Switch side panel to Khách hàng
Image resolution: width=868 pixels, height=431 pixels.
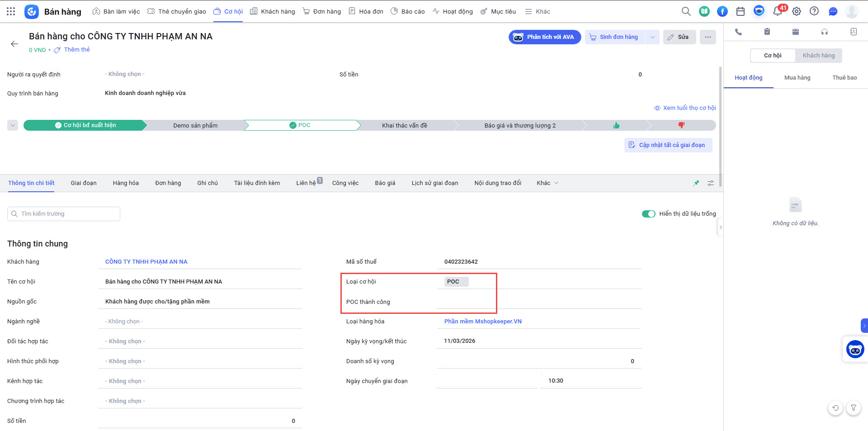coord(818,56)
